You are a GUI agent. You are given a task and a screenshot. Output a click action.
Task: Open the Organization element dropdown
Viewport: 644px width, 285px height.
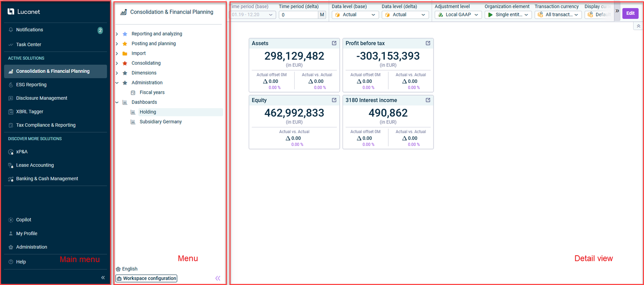[x=508, y=15]
